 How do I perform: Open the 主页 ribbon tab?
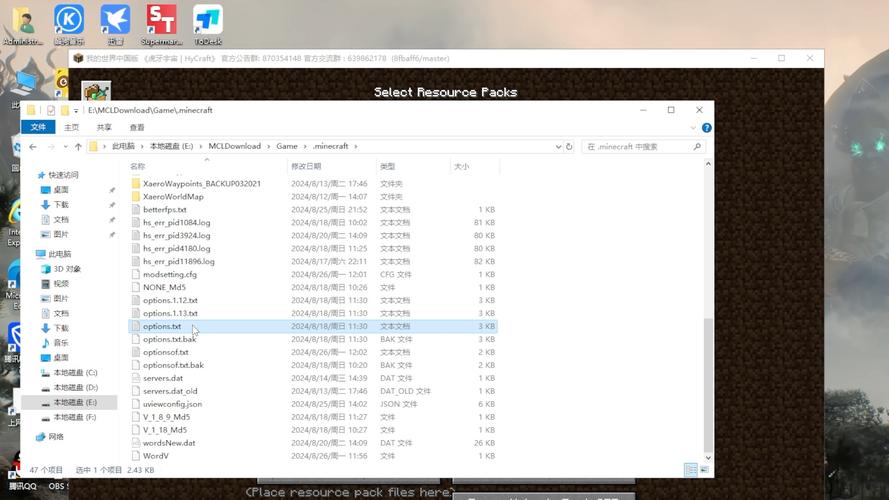click(71, 127)
